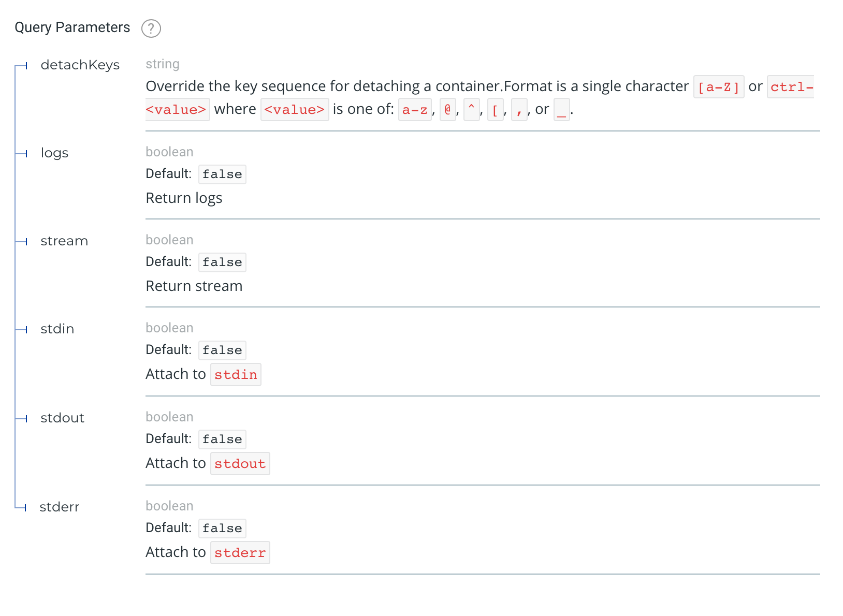Image resolution: width=843 pixels, height=616 pixels.
Task: Select the stderr parameter name
Action: (60, 507)
